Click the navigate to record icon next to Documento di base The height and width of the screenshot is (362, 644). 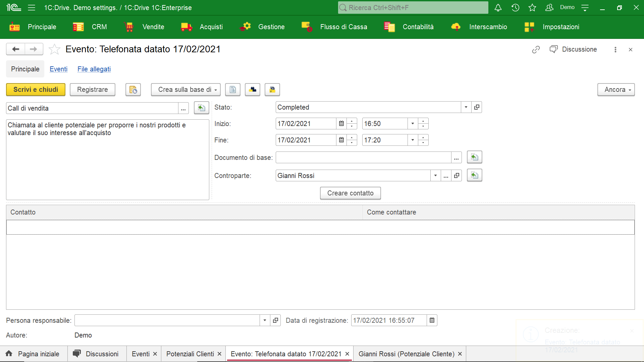click(474, 157)
